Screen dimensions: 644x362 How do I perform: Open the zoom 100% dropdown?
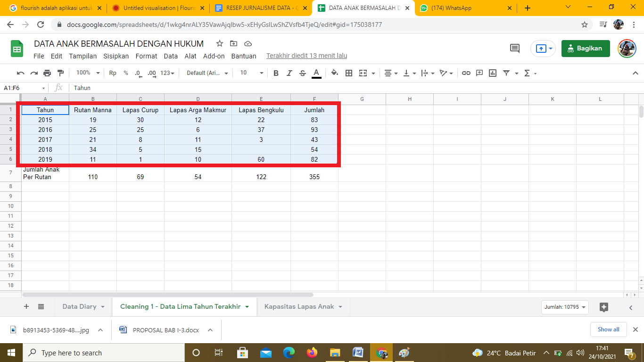coord(88,73)
